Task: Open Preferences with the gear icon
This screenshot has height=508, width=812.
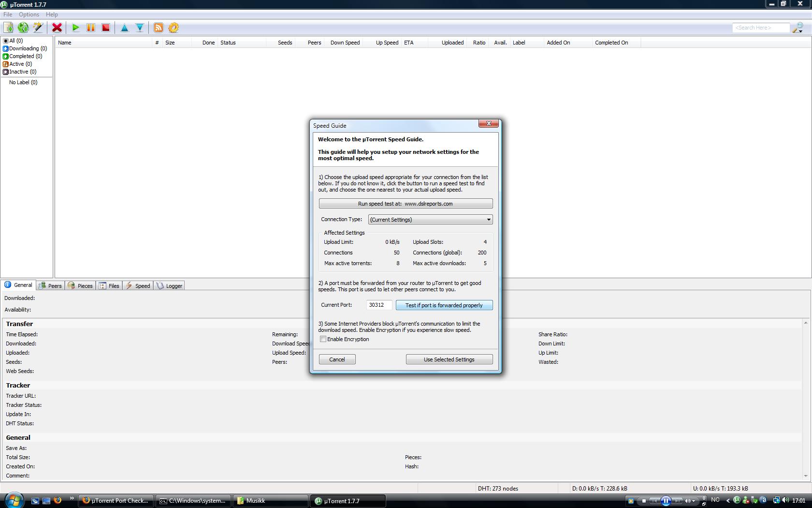Action: (174, 28)
